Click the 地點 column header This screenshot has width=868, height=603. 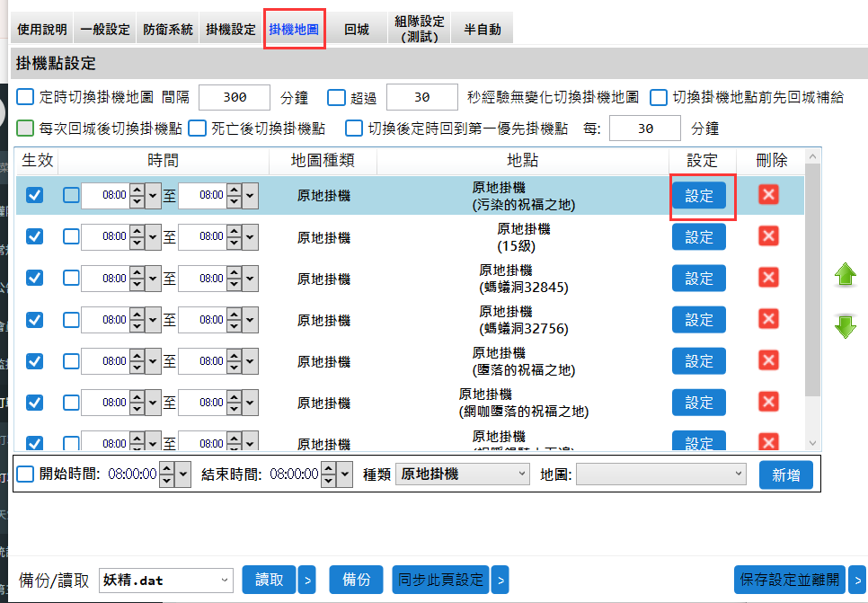click(x=523, y=161)
